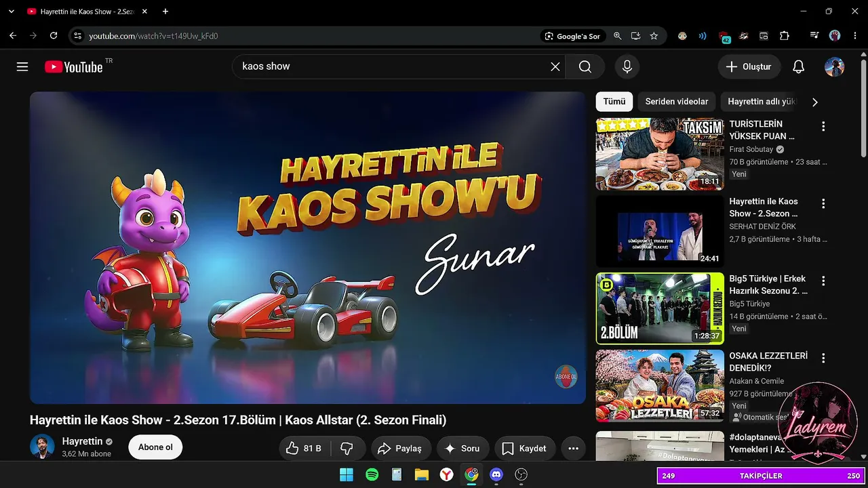This screenshot has height=488, width=868.
Task: Click the browser address bar URL
Action: tap(153, 36)
